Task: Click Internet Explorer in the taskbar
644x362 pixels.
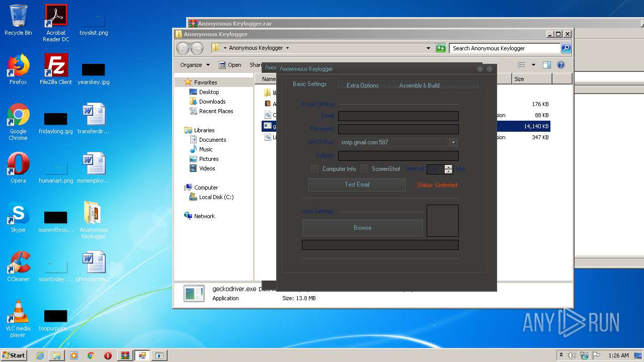Action: pyautogui.click(x=40, y=355)
